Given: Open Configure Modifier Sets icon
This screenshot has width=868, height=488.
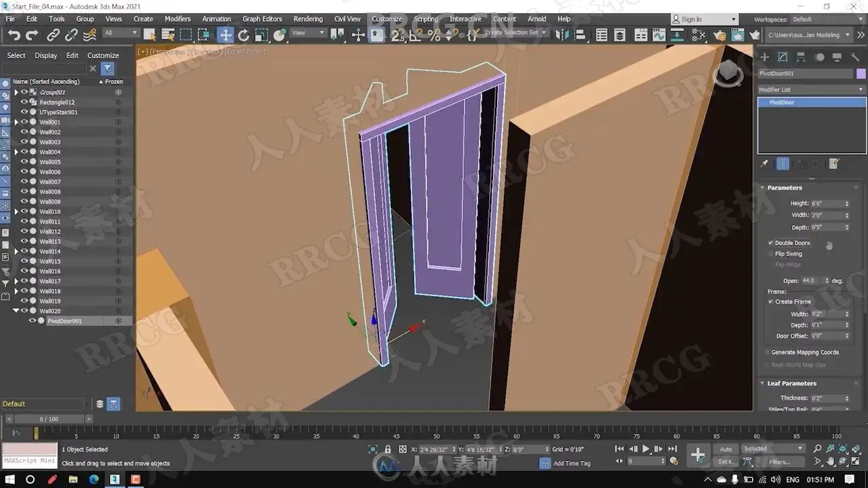Looking at the screenshot, I should 834,164.
